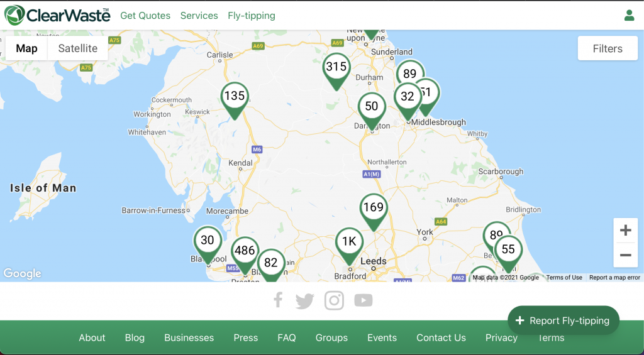
Task: Click the Leeds map label
Action: 374,261
